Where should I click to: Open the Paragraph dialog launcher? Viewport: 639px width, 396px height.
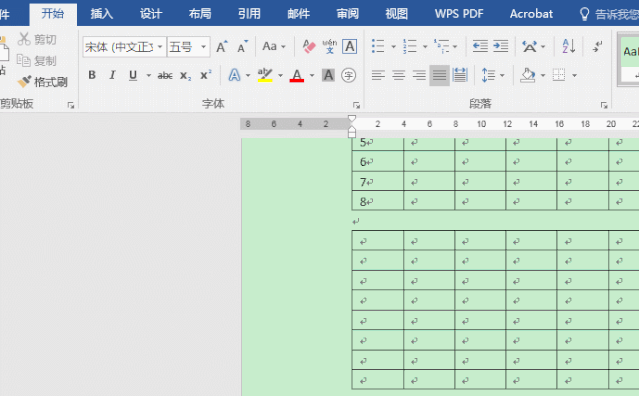(604, 106)
